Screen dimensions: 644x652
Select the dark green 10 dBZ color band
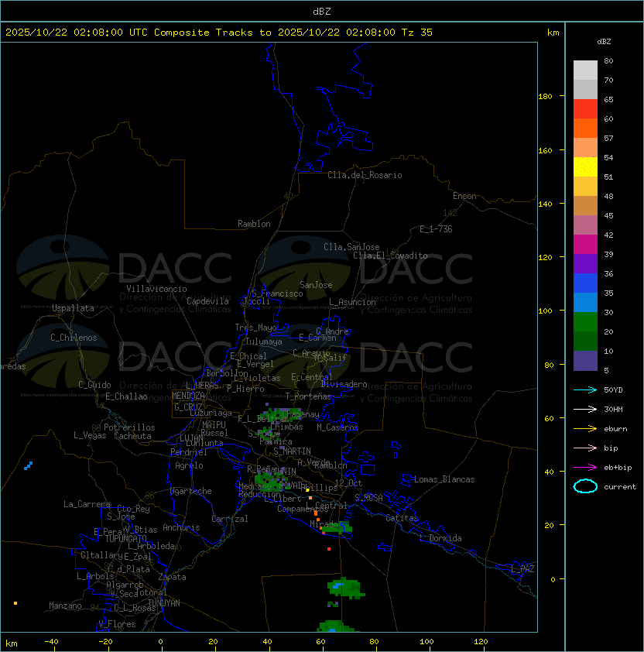pos(585,341)
